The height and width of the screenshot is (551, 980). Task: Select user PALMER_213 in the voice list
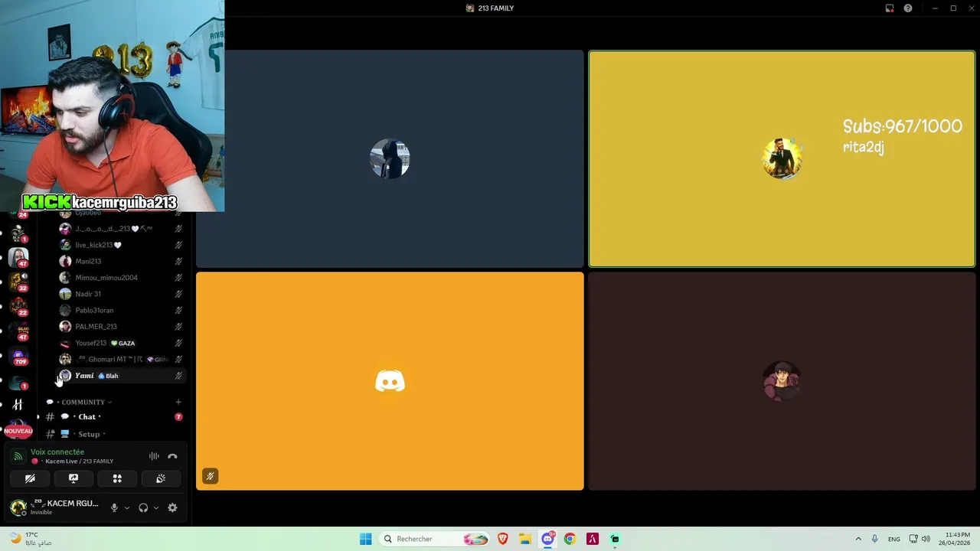[122, 327]
